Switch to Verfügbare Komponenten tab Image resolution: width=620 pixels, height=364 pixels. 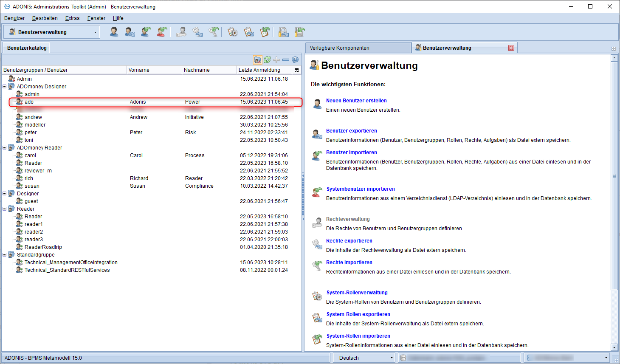click(x=358, y=48)
